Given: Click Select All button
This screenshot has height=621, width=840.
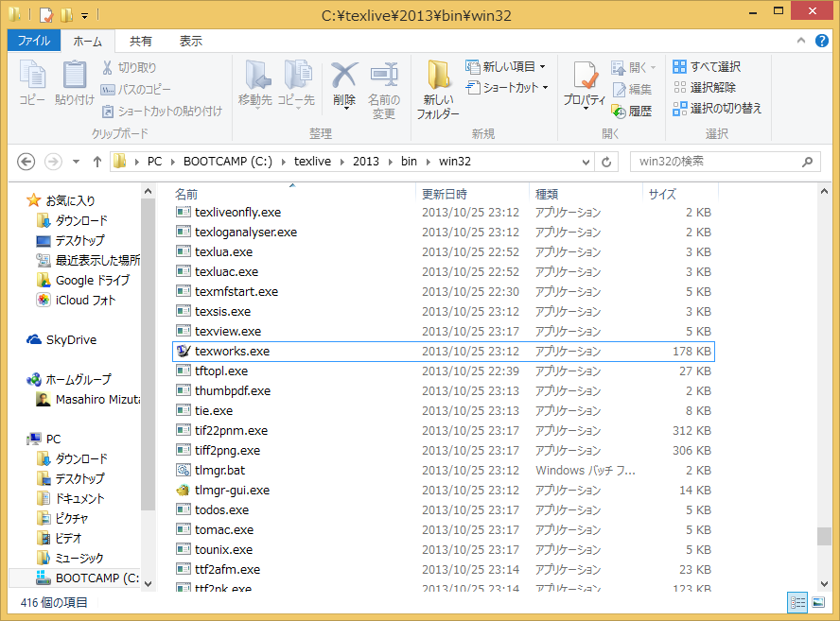Looking at the screenshot, I should [707, 67].
